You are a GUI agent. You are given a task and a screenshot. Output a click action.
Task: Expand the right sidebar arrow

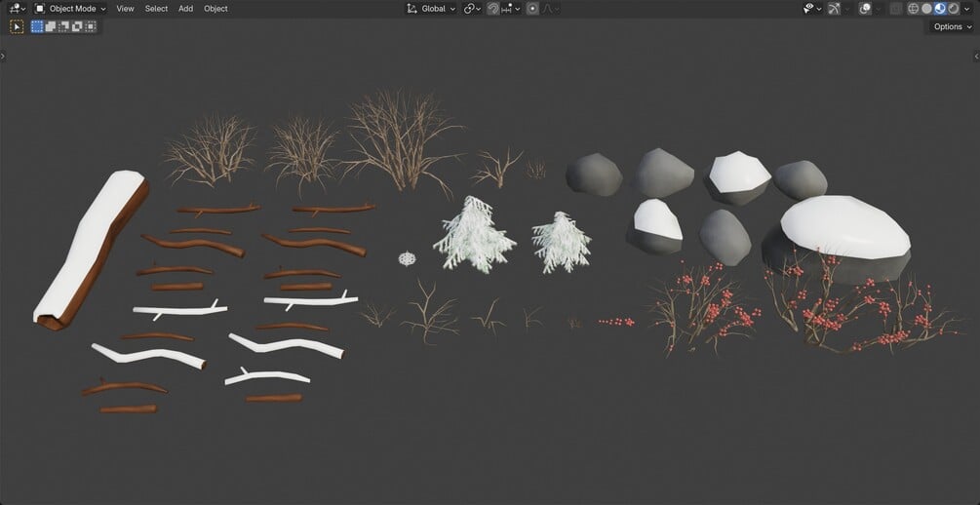[977, 57]
